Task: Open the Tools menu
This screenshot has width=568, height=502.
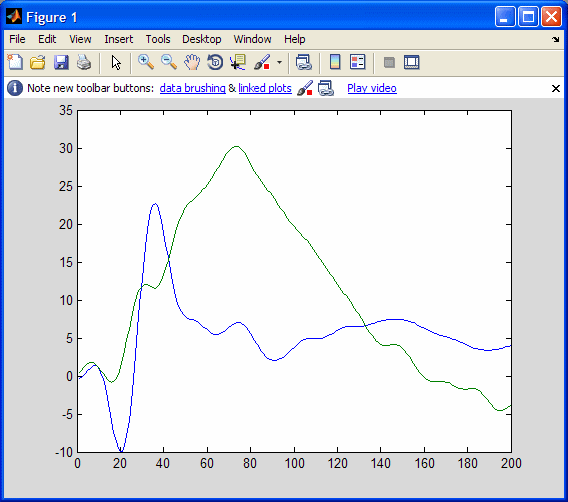Action: tap(158, 39)
